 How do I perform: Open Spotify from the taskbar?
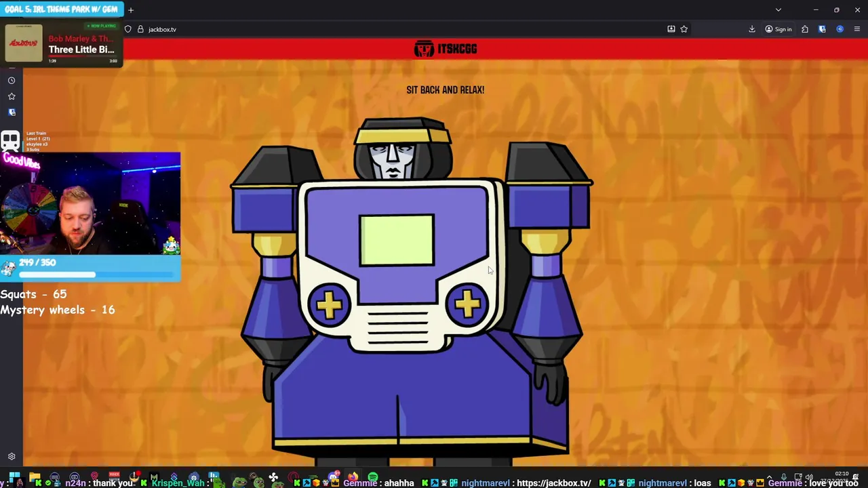(372, 479)
